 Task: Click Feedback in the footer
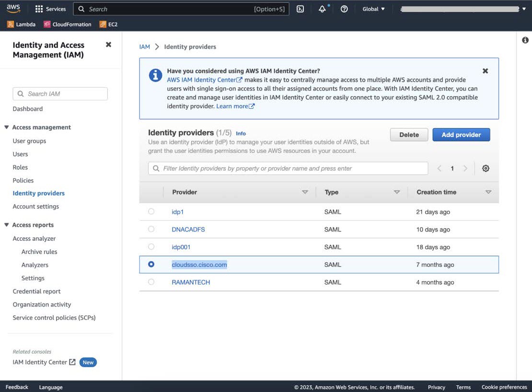click(17, 387)
